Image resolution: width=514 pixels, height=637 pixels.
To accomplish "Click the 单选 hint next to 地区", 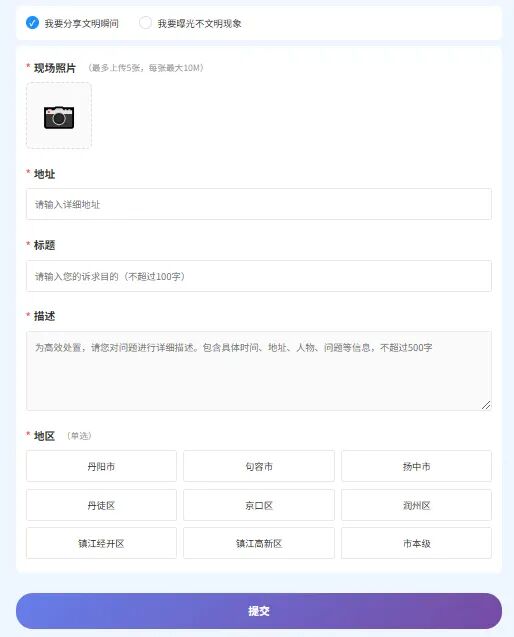I will tap(79, 436).
